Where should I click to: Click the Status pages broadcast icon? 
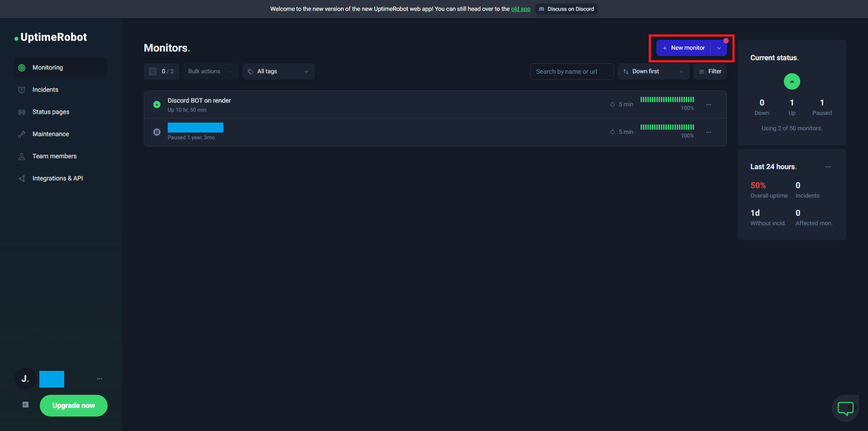[x=22, y=112]
